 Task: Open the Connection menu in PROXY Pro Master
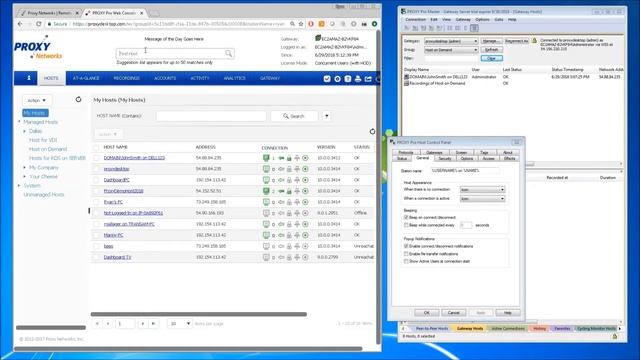[416, 20]
